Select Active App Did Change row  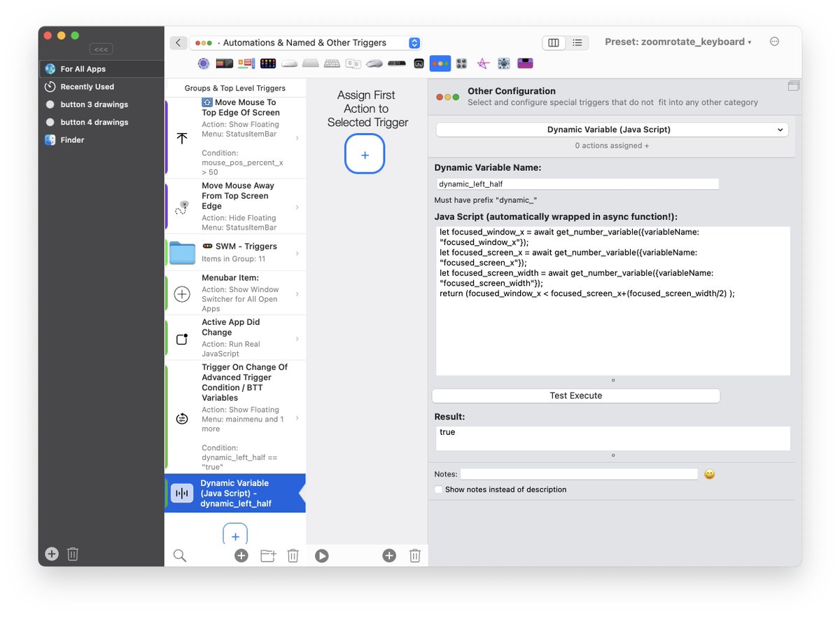[235, 338]
